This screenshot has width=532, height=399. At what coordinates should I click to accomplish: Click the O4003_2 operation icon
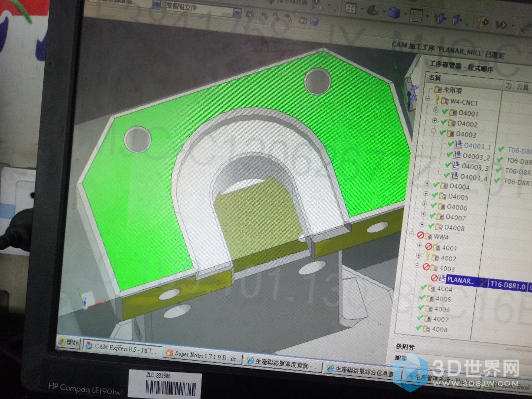point(457,155)
